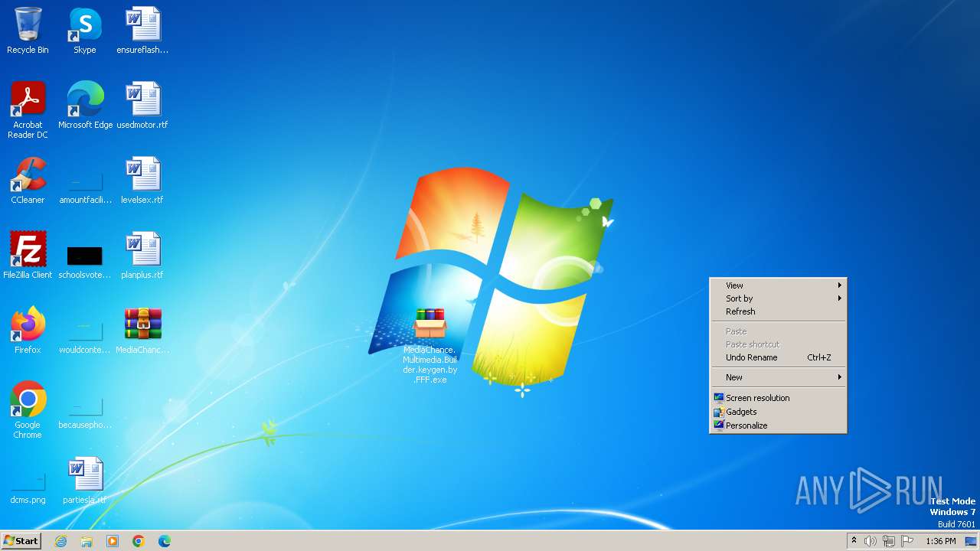Select the partiesla.rtf document icon
This screenshot has height=551, width=980.
point(85,480)
